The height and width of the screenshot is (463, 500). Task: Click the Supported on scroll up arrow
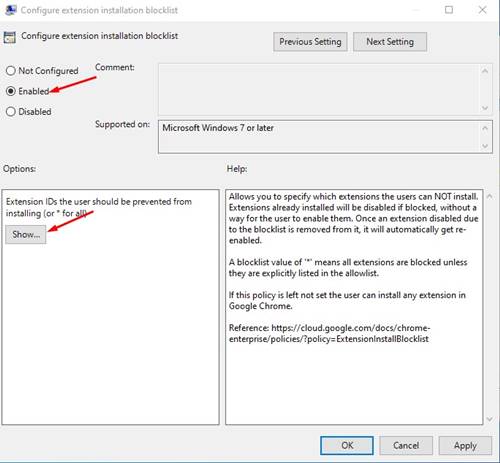(x=485, y=128)
